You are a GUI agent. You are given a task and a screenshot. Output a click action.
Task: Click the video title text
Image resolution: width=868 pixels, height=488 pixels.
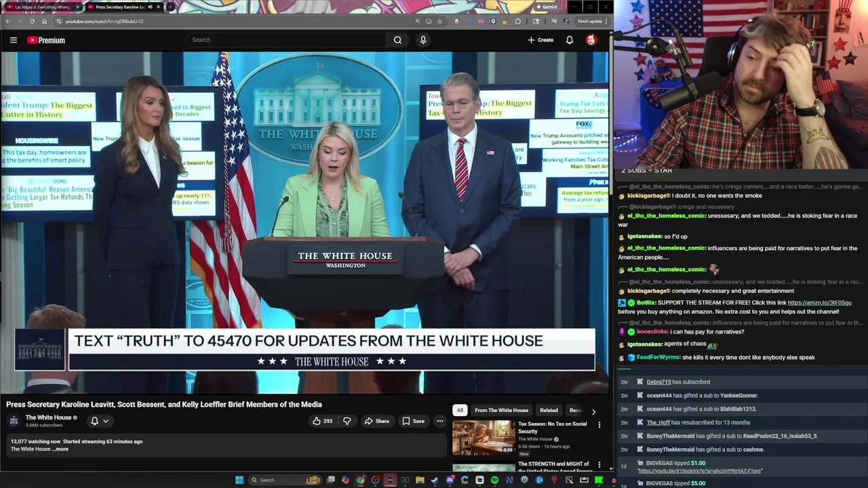click(x=164, y=405)
